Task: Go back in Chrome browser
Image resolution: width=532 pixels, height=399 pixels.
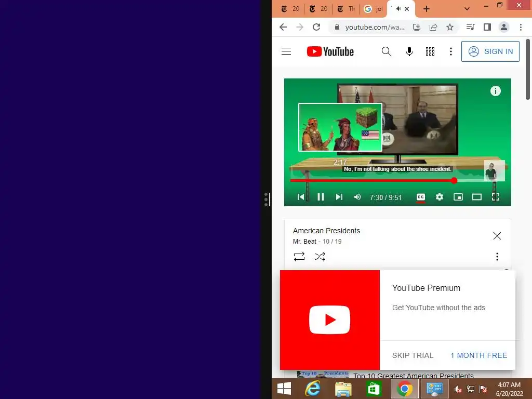Action: click(283, 27)
